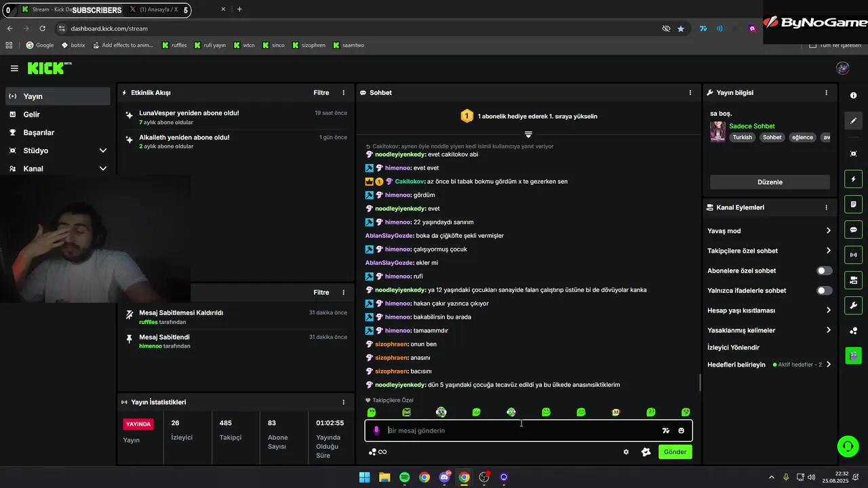The image size is (868, 488).
Task: Bookmark page with the star icon
Action: (681, 28)
